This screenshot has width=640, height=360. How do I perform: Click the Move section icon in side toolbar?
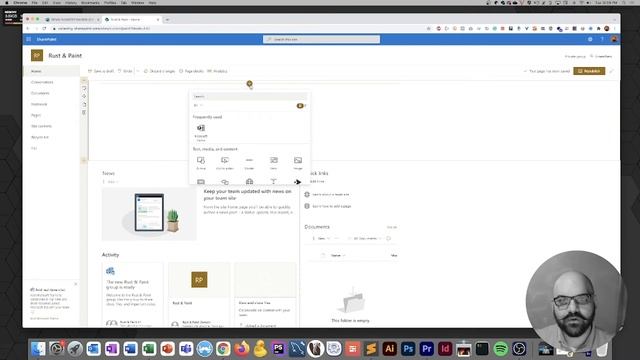(84, 96)
